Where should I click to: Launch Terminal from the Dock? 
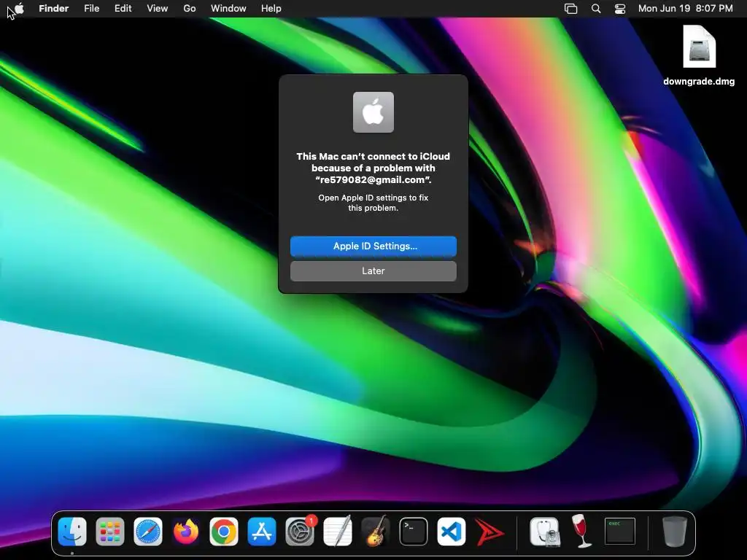(x=414, y=532)
